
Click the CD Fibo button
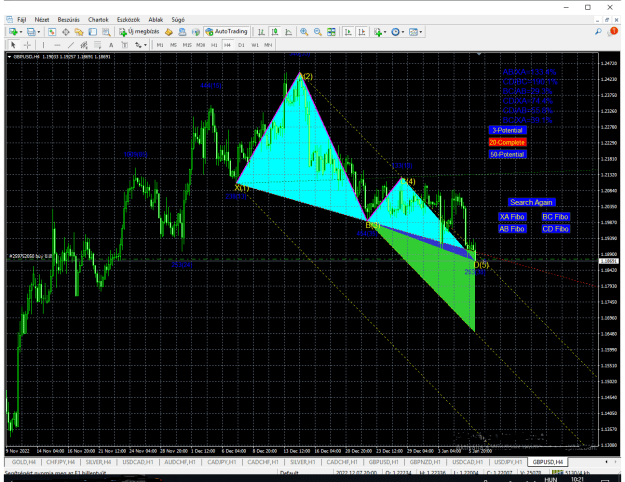click(x=555, y=229)
